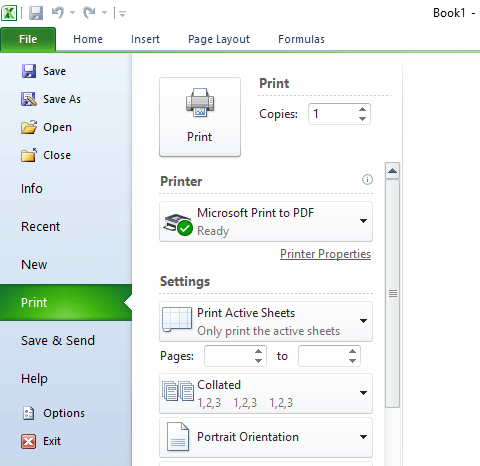This screenshot has width=480, height=466.
Task: Open Customize Quick Access Toolbar dropdown
Action: pyautogui.click(x=122, y=14)
